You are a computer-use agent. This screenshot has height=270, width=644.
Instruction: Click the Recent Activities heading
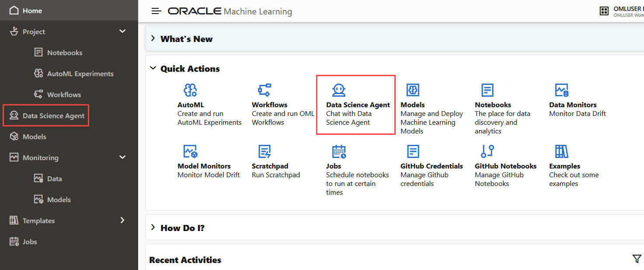185,260
